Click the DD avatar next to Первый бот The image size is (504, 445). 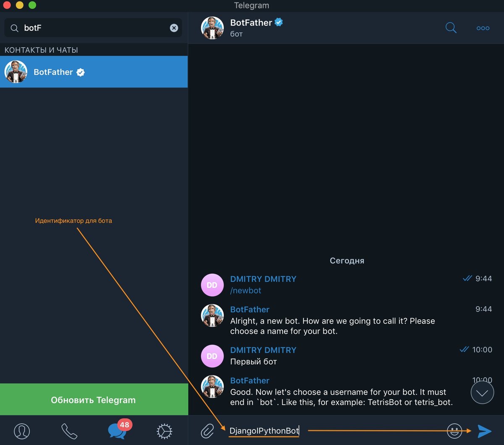[212, 356]
